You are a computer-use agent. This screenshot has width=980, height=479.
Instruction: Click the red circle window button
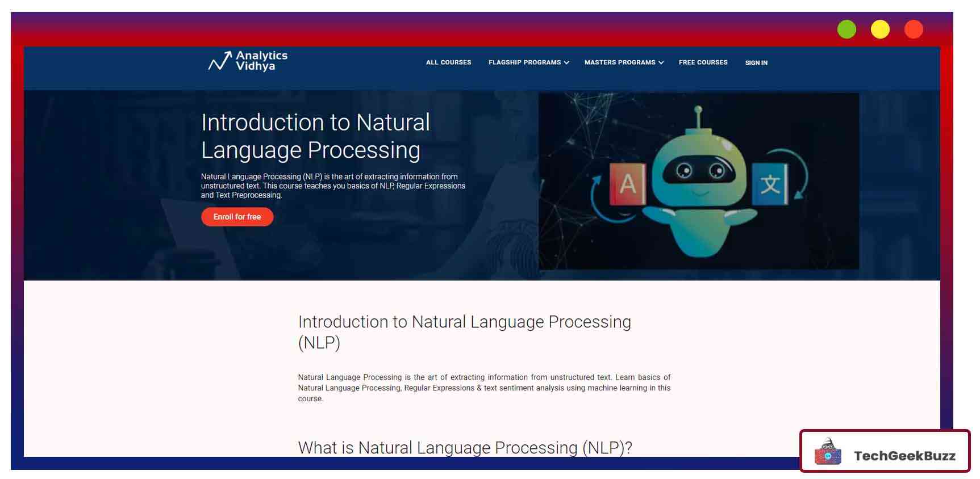(914, 30)
